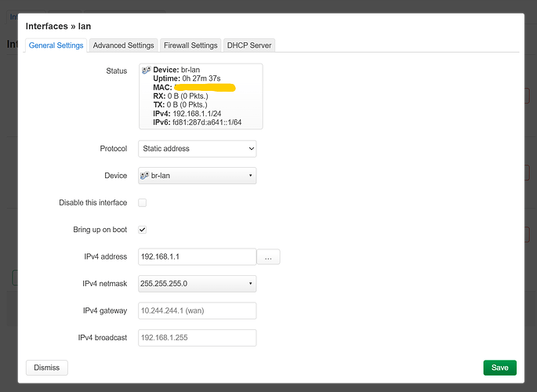Viewport: 537px width, 392px height.
Task: Expand the Device dropdown showing br-lan
Action: [197, 176]
